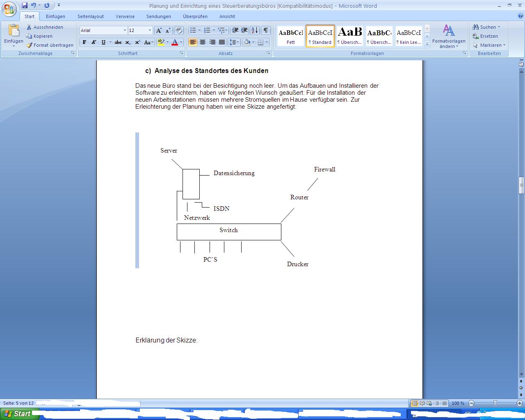Viewport: 525px width, 420px height.
Task: Click vertical scrollbar thumb
Action: pyautogui.click(x=521, y=185)
